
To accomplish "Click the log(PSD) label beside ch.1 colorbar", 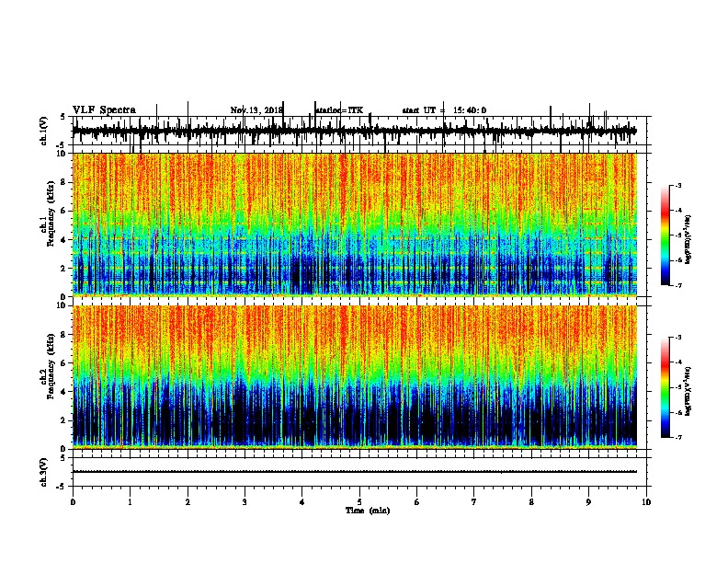I will point(688,239).
